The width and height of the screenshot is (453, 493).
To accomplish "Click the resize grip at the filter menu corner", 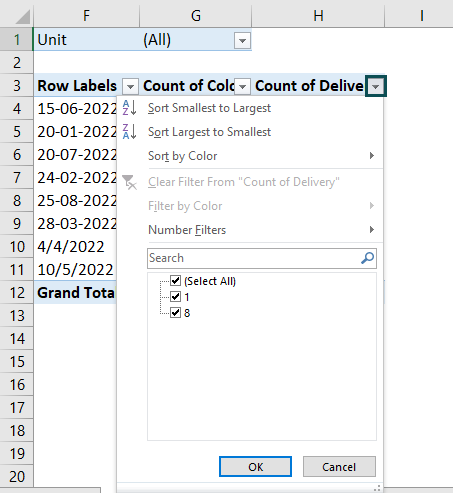I will 377,488.
